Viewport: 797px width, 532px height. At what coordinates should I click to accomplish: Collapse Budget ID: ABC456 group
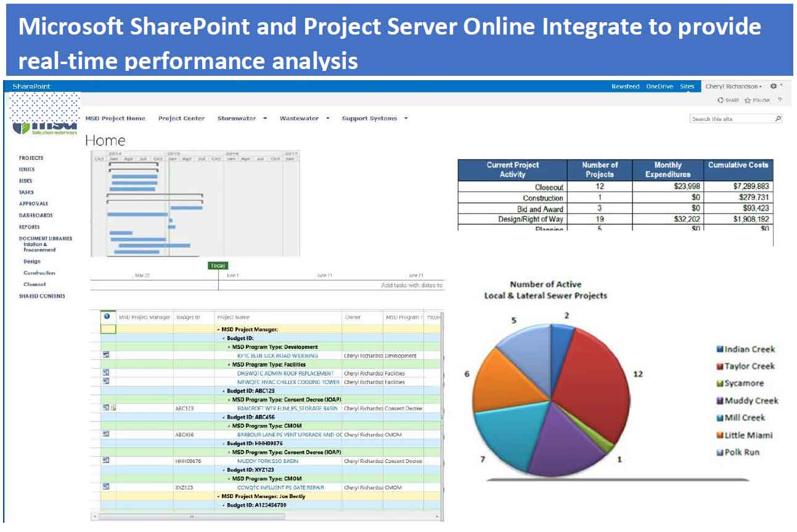(x=224, y=417)
